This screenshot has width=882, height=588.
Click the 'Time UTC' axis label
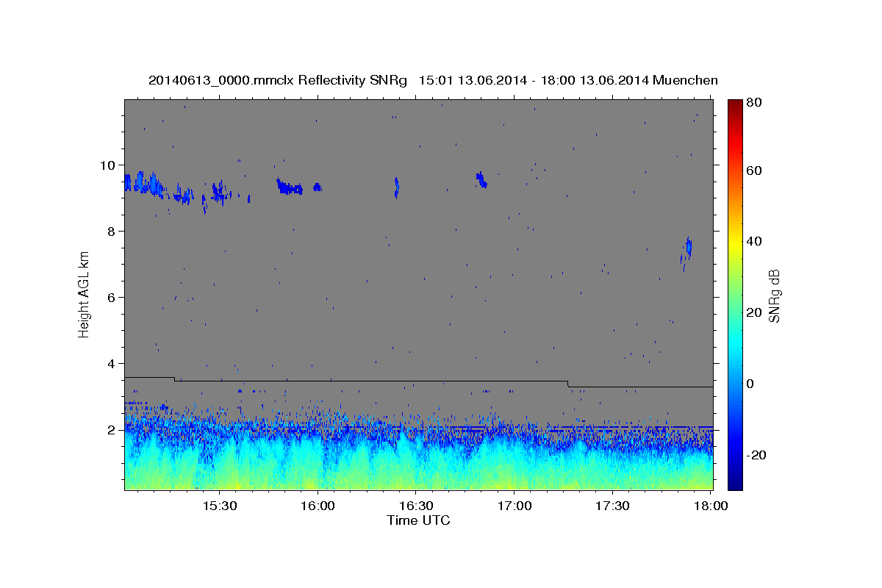coord(418,520)
